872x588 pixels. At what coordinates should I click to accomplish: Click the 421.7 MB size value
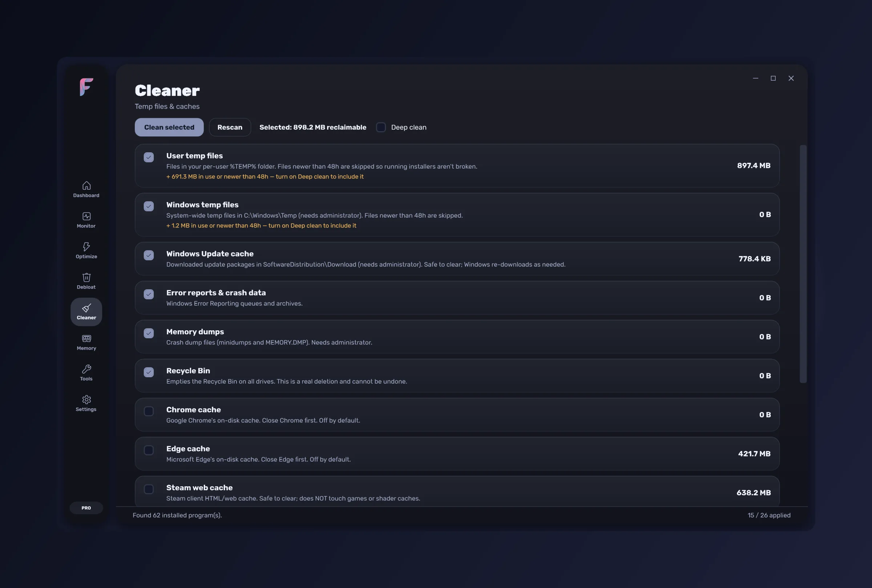coord(754,454)
